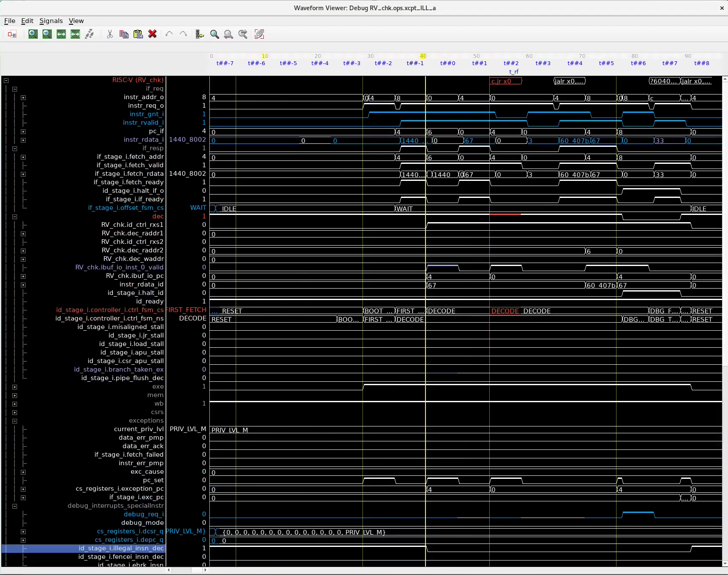This screenshot has width=728, height=575.
Task: Select the zoom in tool
Action: [33, 34]
